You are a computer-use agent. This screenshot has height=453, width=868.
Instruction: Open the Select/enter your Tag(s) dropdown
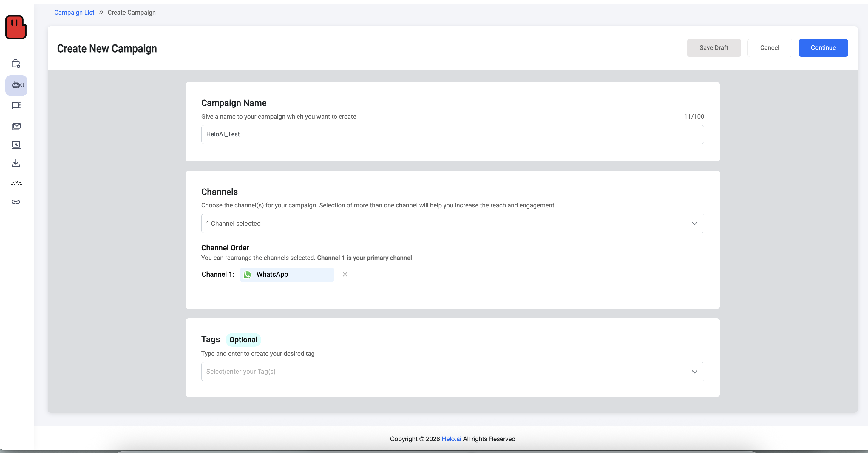tap(452, 372)
